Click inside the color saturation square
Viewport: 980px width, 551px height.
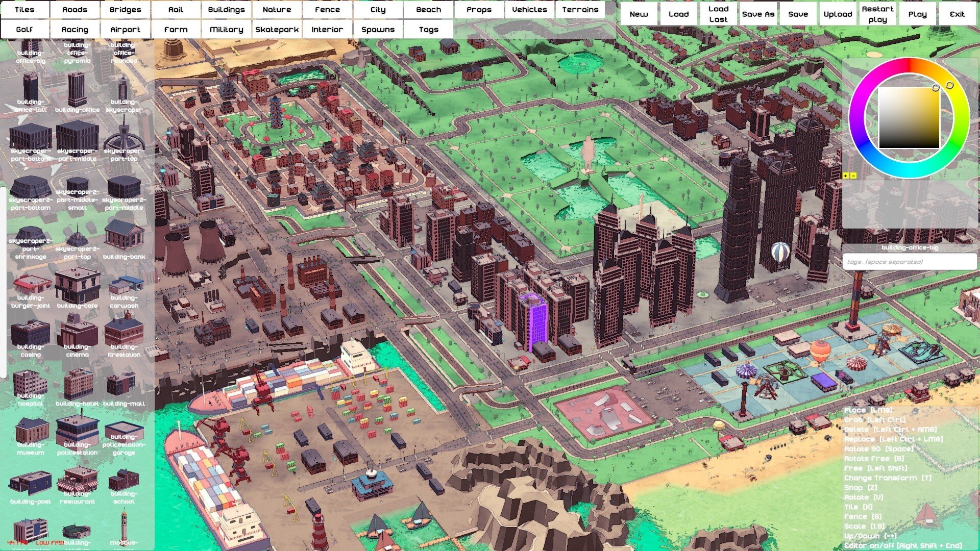click(909, 117)
